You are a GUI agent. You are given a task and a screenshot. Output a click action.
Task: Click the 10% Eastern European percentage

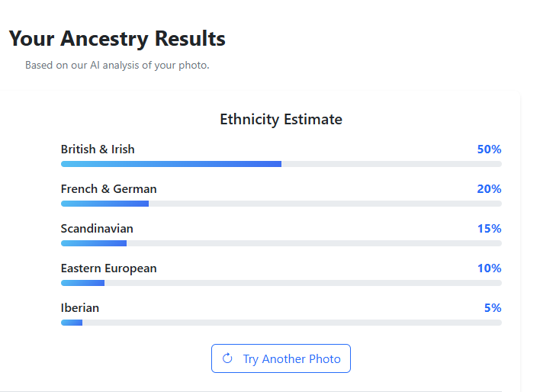point(489,268)
